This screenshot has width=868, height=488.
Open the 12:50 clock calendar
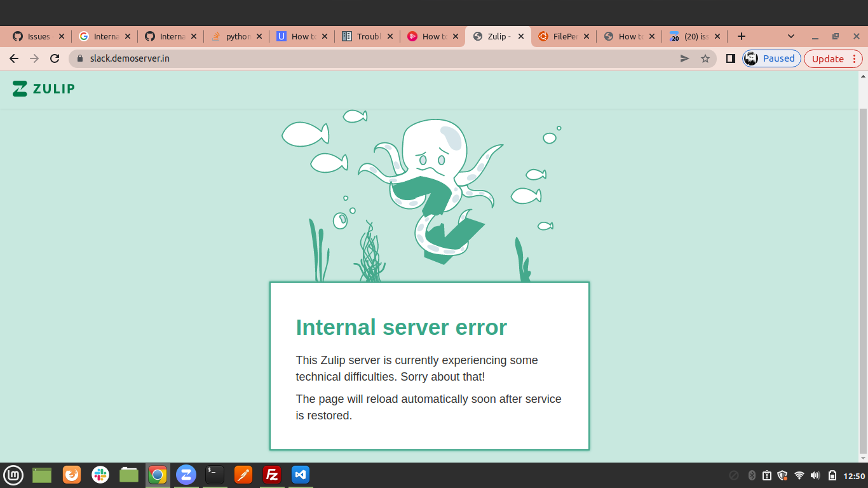(854, 476)
